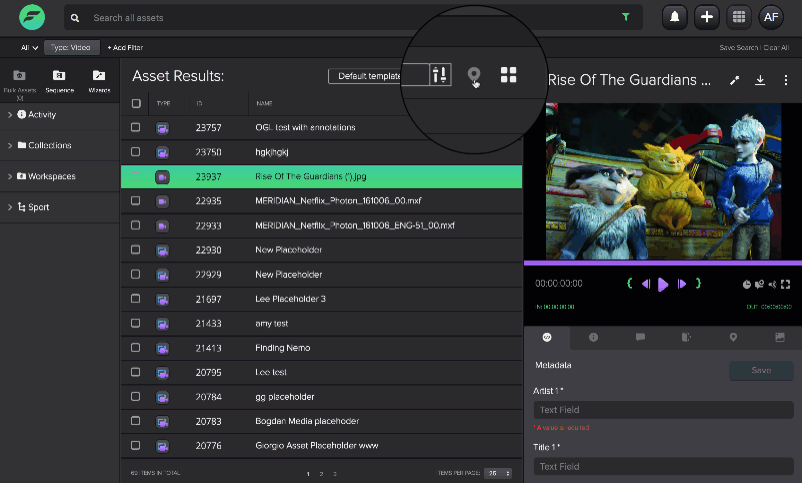This screenshot has width=802, height=483.
Task: Check the box for the Finding Nemo row
Action: pyautogui.click(x=136, y=348)
